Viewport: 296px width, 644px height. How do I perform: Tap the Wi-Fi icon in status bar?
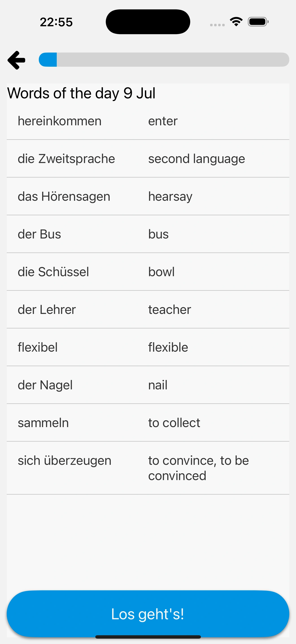(236, 22)
